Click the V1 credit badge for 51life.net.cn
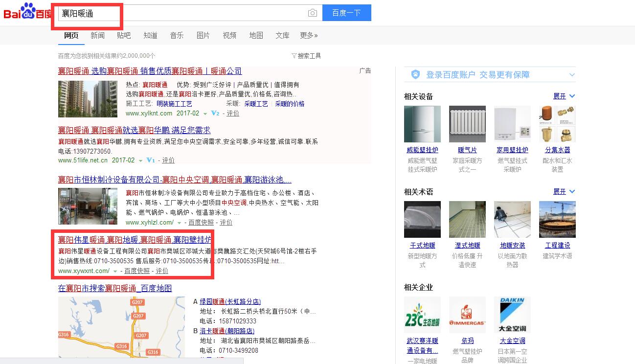 pos(151,160)
